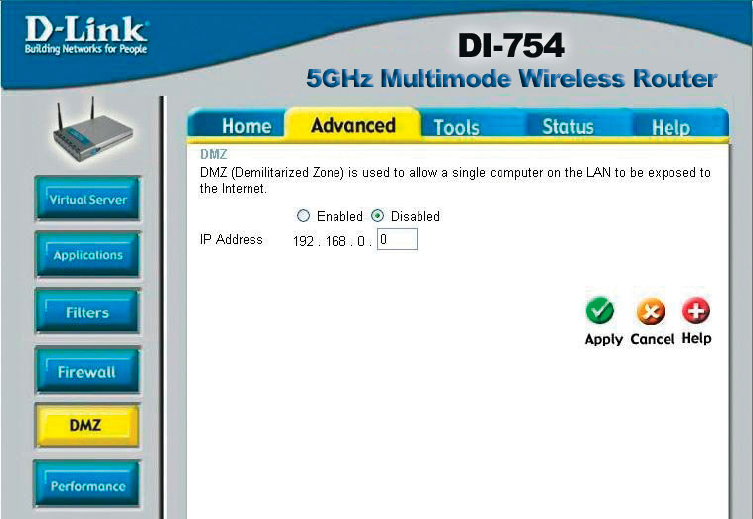753x519 pixels.
Task: Open the Help tab
Action: tap(671, 127)
